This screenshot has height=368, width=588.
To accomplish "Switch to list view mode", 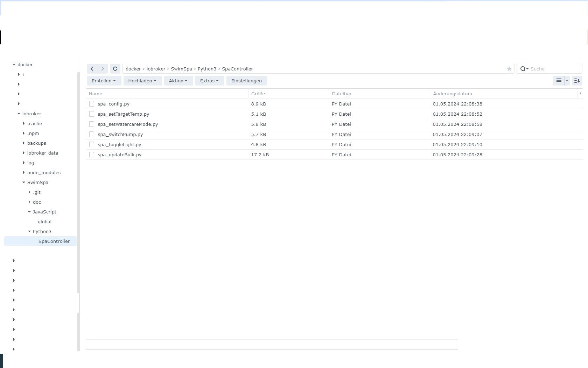I will click(559, 81).
